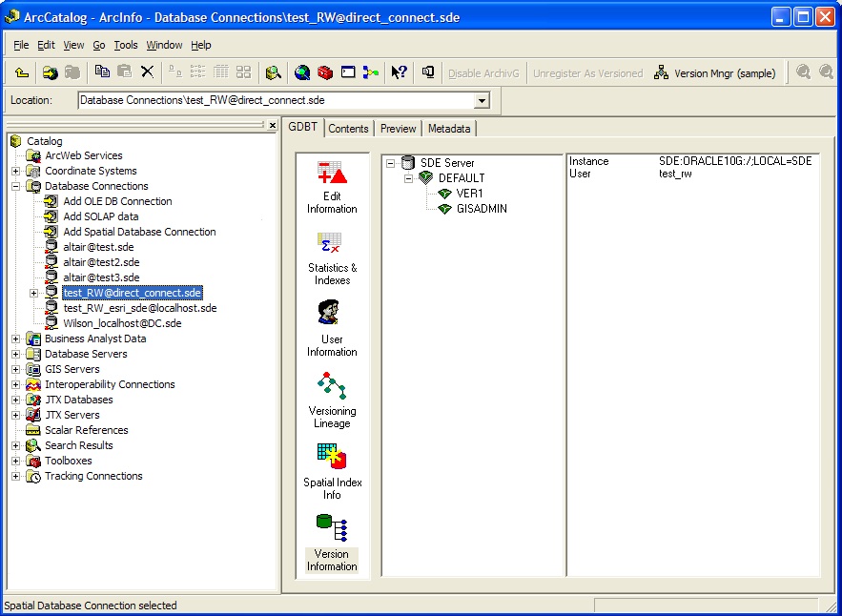The image size is (842, 616).
Task: Collapse the DEFAULT version node
Action: pos(409,178)
